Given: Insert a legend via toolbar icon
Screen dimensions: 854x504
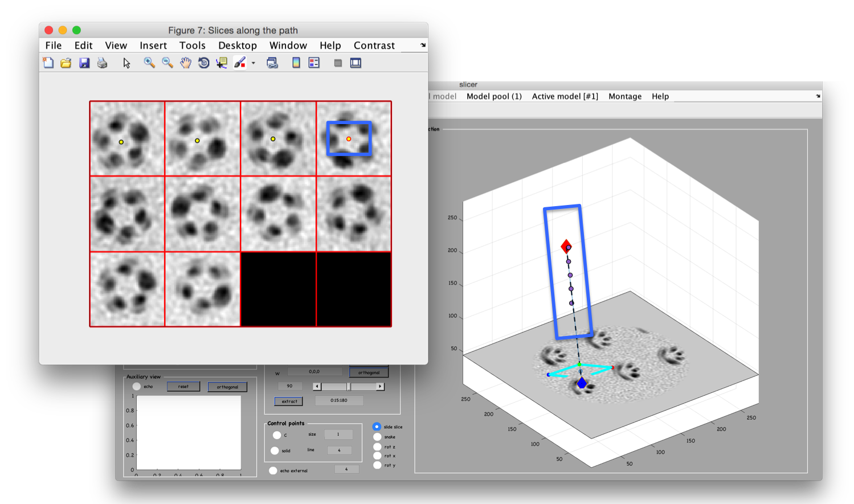Looking at the screenshot, I should pyautogui.click(x=314, y=63).
